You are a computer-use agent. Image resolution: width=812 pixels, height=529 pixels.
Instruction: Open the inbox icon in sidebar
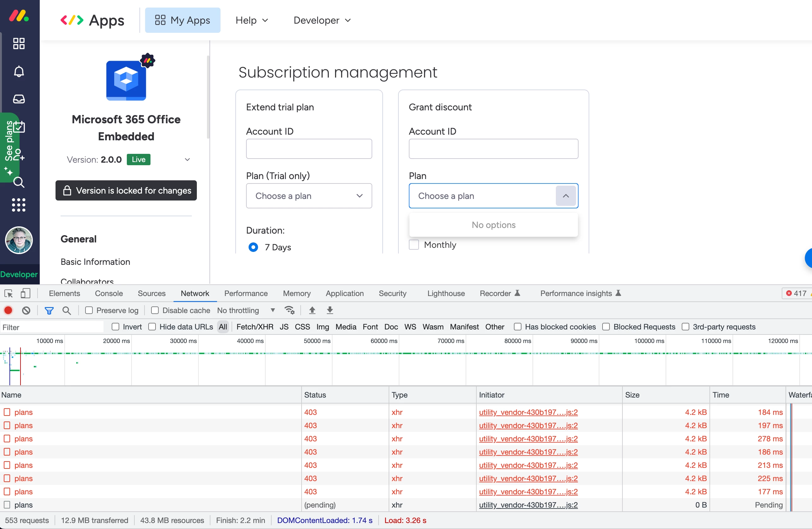19,99
